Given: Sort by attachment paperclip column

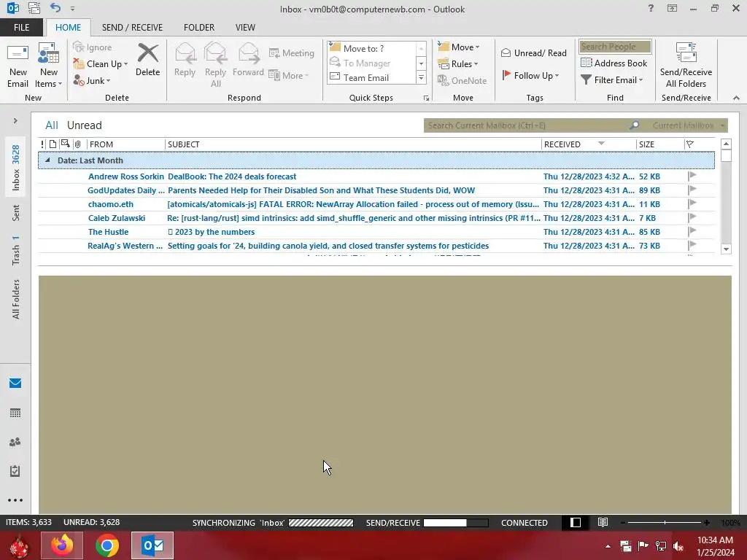Looking at the screenshot, I should [x=77, y=144].
